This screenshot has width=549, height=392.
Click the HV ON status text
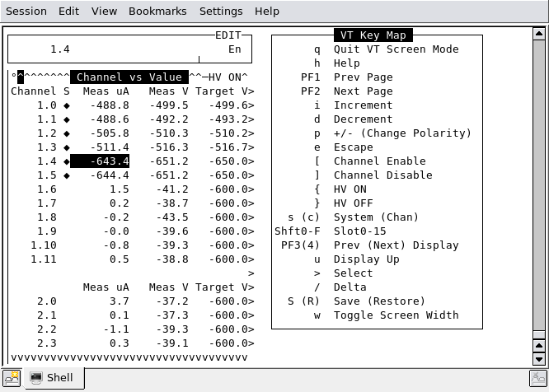pos(225,77)
